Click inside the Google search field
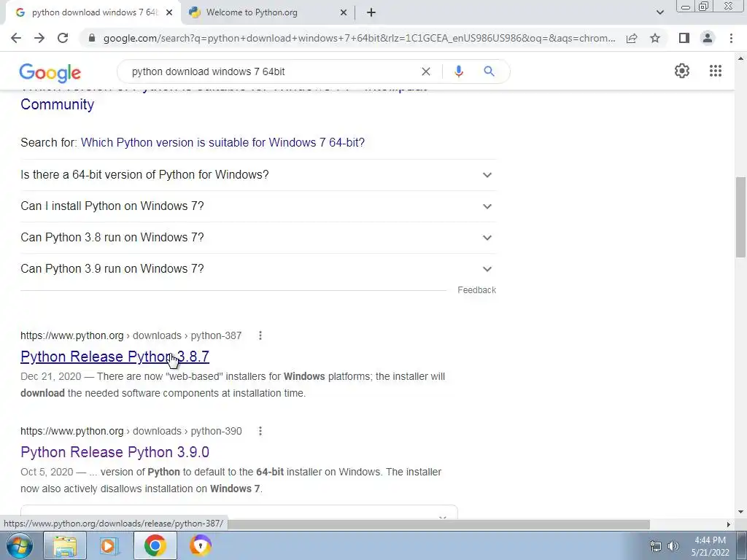Image resolution: width=747 pixels, height=560 pixels. point(271,71)
